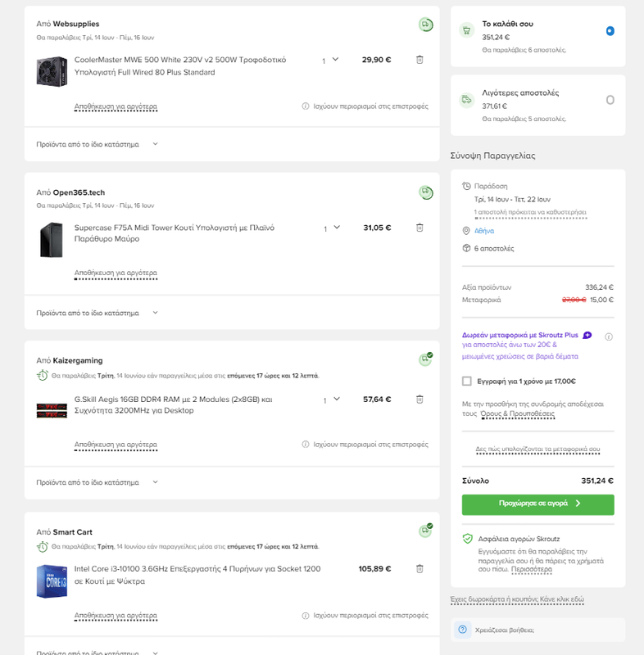Delete the CoolerMaster power supply from cart
Viewport: 644px width, 655px height.
click(420, 60)
